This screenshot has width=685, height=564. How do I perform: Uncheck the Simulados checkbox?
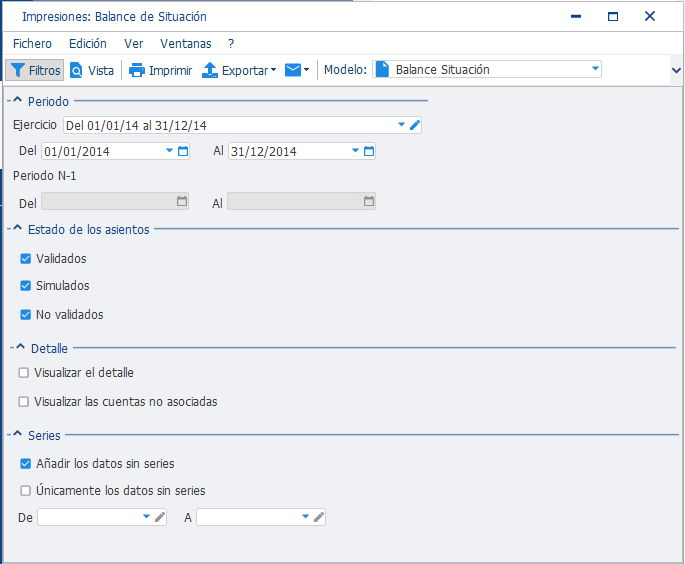tap(26, 286)
